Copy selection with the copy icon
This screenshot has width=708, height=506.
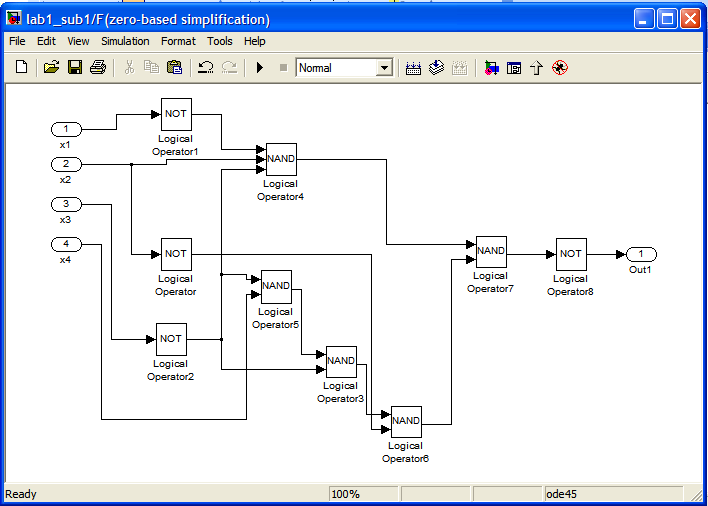tap(151, 68)
